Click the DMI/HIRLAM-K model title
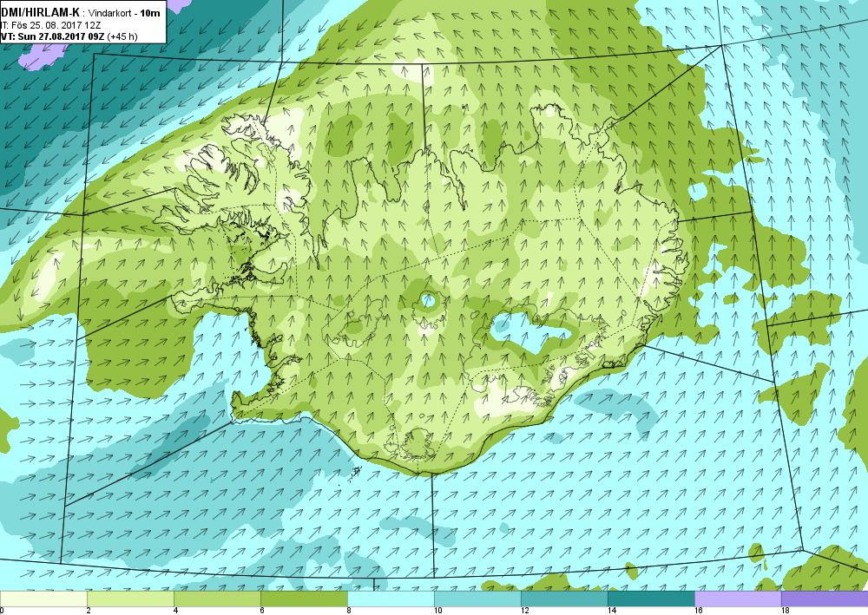 (x=41, y=13)
